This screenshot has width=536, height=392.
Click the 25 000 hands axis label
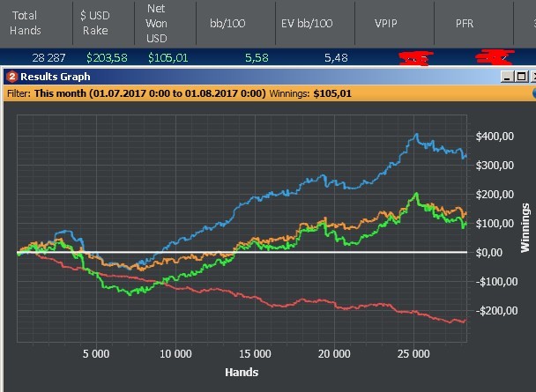(413, 354)
